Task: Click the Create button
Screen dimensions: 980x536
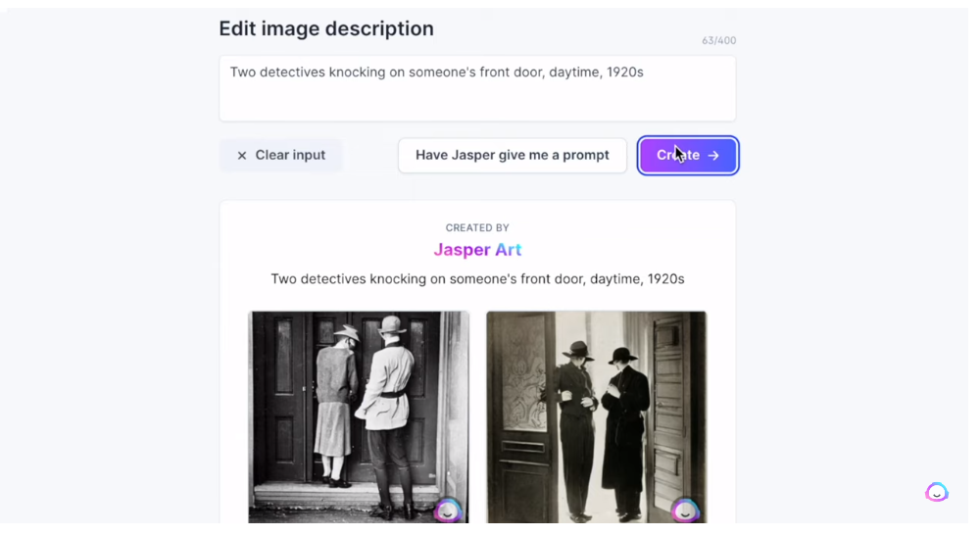Action: [688, 156]
